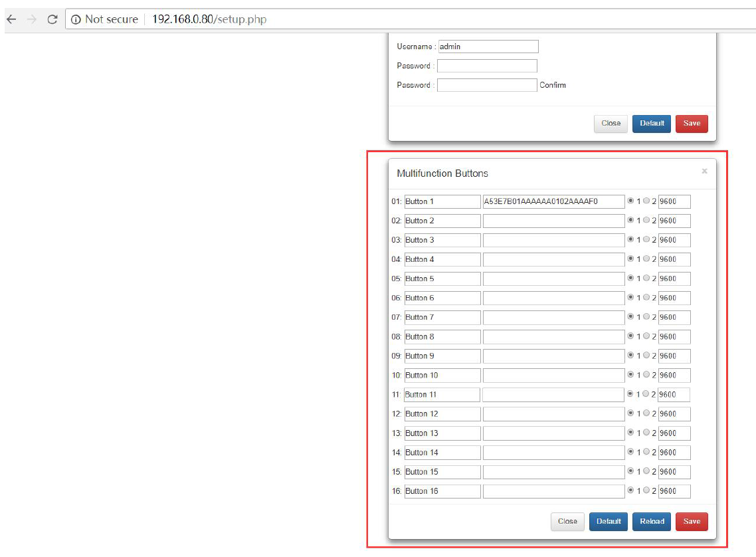The width and height of the screenshot is (756, 557).
Task: Click the baud rate field in row 08
Action: pos(674,336)
